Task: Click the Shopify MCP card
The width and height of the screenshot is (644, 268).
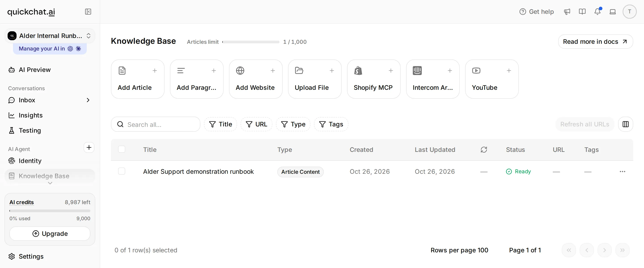Action: (x=374, y=79)
